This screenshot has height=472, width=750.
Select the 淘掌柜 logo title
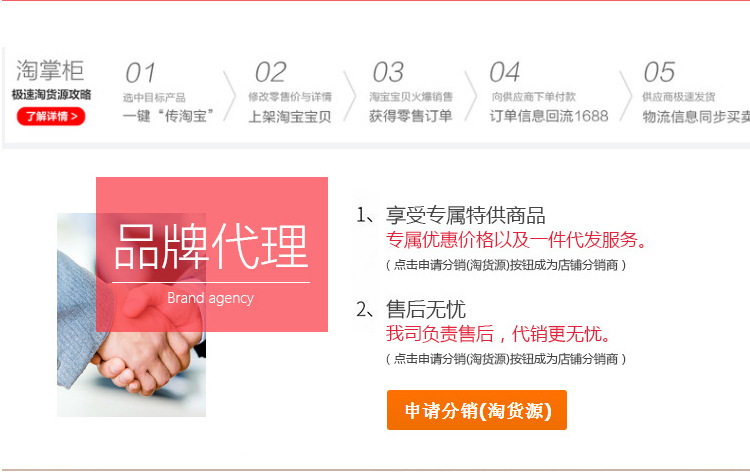(51, 71)
